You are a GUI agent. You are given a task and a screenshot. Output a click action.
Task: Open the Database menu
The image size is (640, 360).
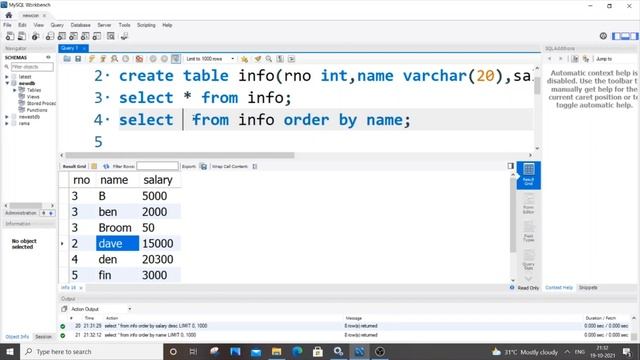click(80, 25)
